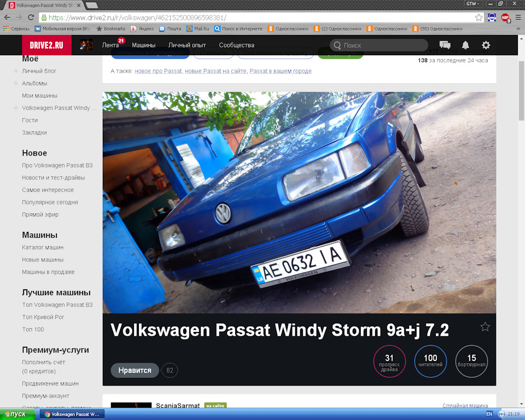Open Mail.Ru bookmark
Image resolution: width=525 pixels, height=420 pixels.
point(197,29)
